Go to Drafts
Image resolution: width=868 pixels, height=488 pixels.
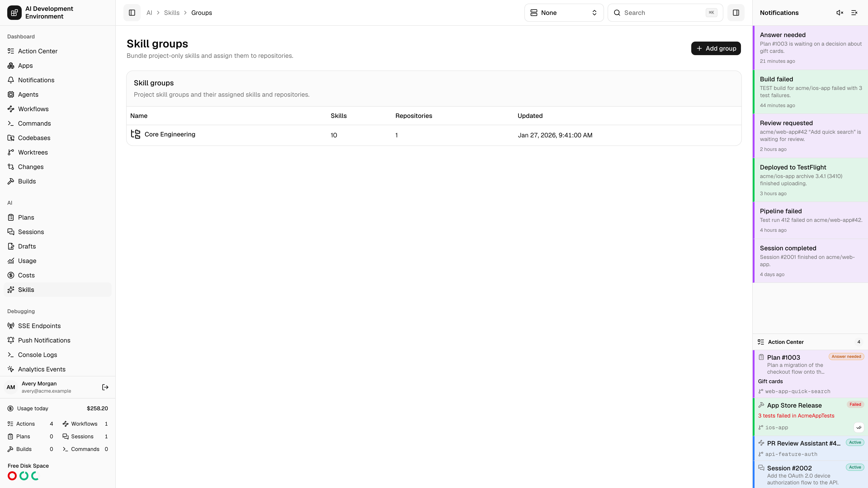[x=58, y=246]
